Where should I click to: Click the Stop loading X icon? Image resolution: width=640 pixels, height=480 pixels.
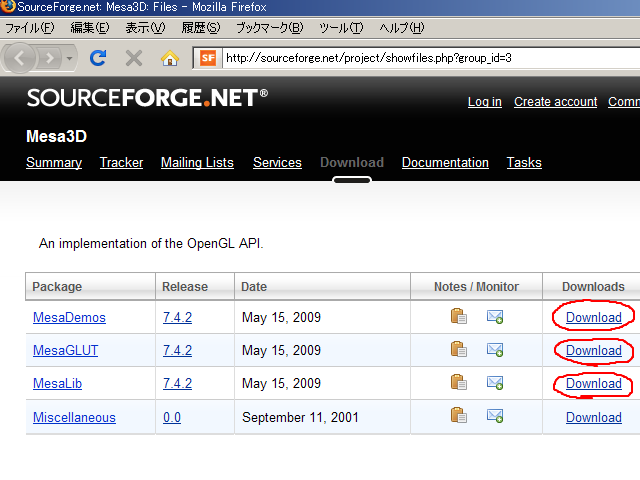tap(134, 58)
